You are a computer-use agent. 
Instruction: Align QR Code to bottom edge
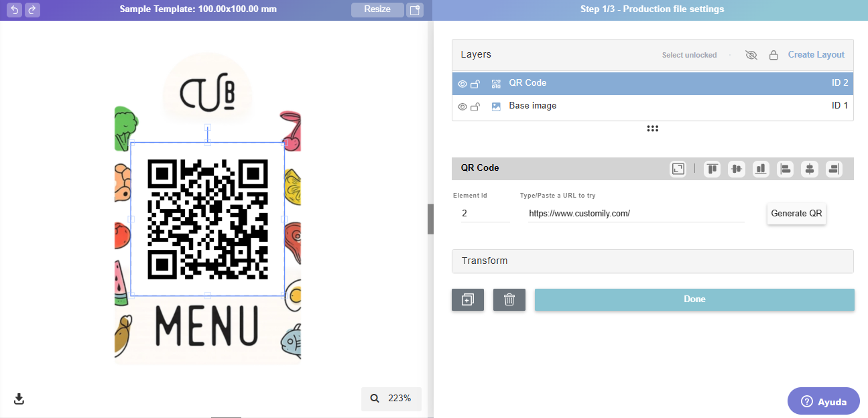[761, 169]
